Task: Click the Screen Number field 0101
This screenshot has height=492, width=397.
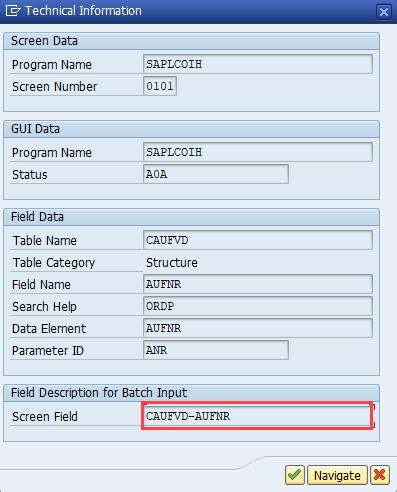Action: [160, 86]
